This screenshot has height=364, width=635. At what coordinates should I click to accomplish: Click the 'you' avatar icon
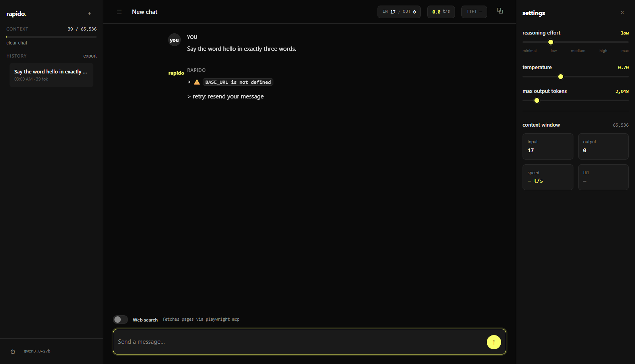174,40
